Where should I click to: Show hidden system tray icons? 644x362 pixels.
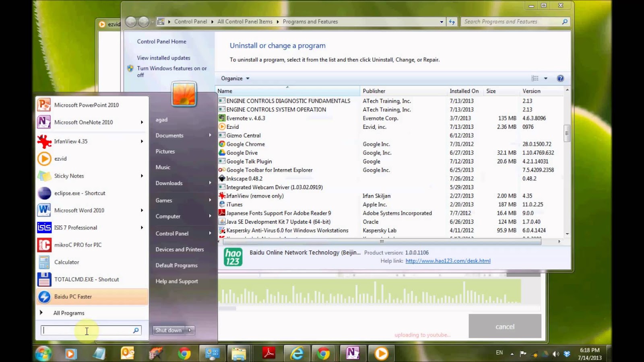tap(512, 354)
